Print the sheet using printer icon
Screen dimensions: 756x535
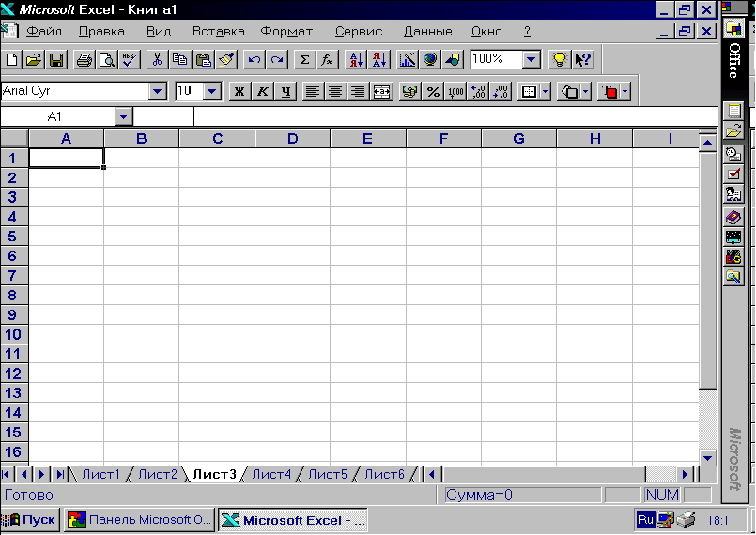(84, 60)
